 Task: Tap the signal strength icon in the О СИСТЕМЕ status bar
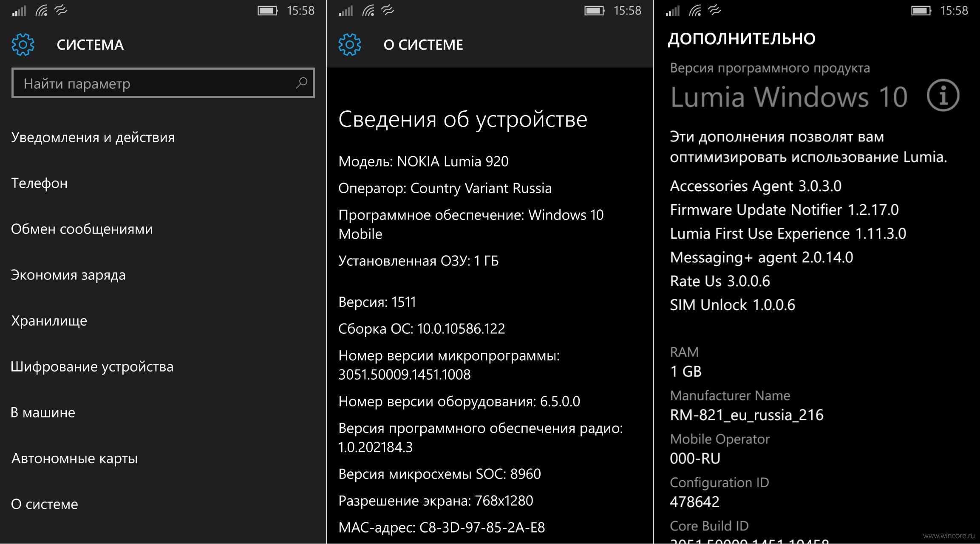coord(346,11)
